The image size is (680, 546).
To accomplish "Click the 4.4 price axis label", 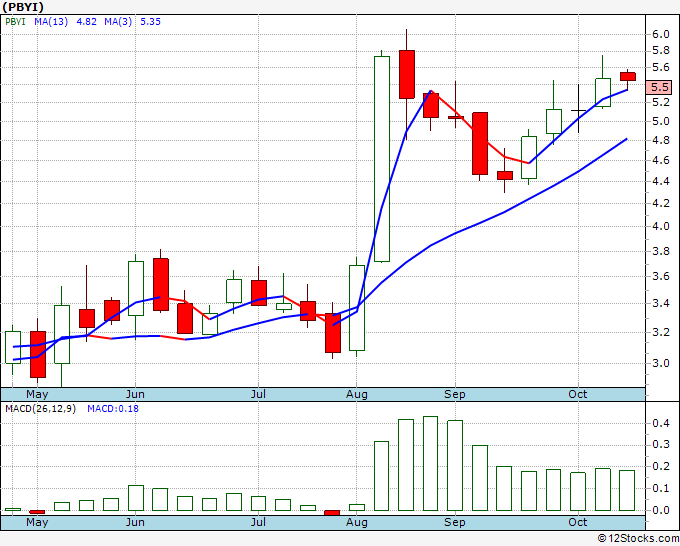I will (660, 181).
